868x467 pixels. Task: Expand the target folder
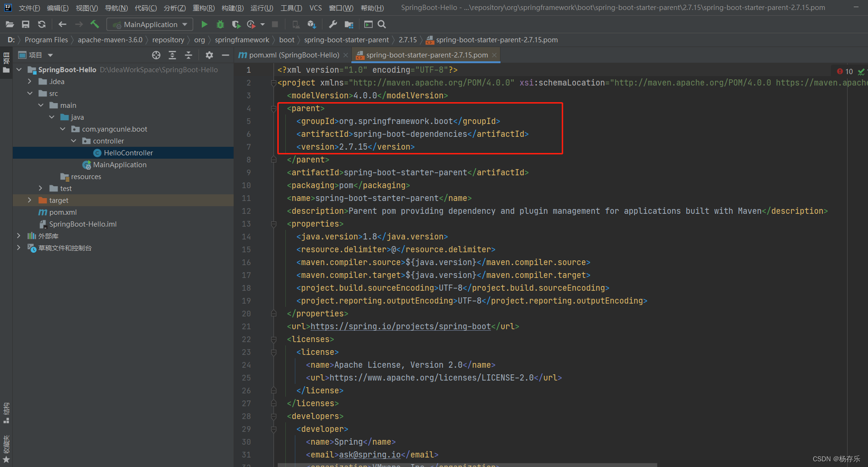click(30, 200)
